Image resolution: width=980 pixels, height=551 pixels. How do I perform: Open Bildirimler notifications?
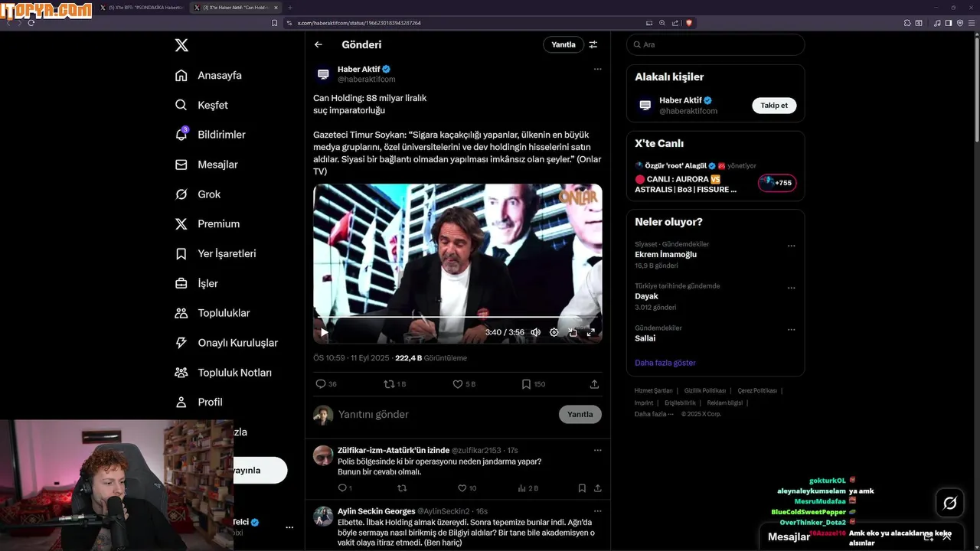(210, 135)
